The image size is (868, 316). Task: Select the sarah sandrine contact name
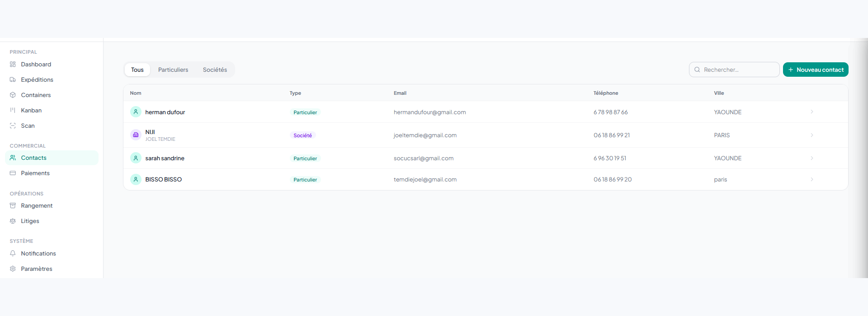(x=165, y=158)
